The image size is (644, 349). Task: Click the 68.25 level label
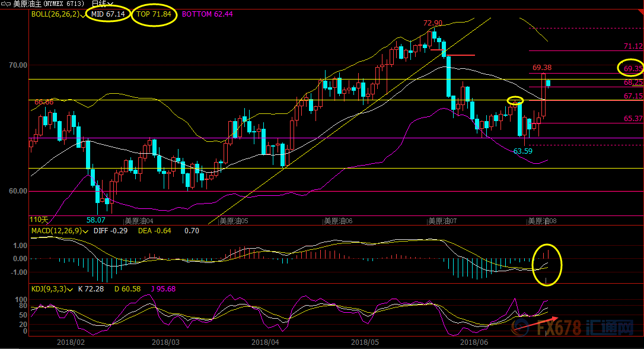[x=633, y=83]
